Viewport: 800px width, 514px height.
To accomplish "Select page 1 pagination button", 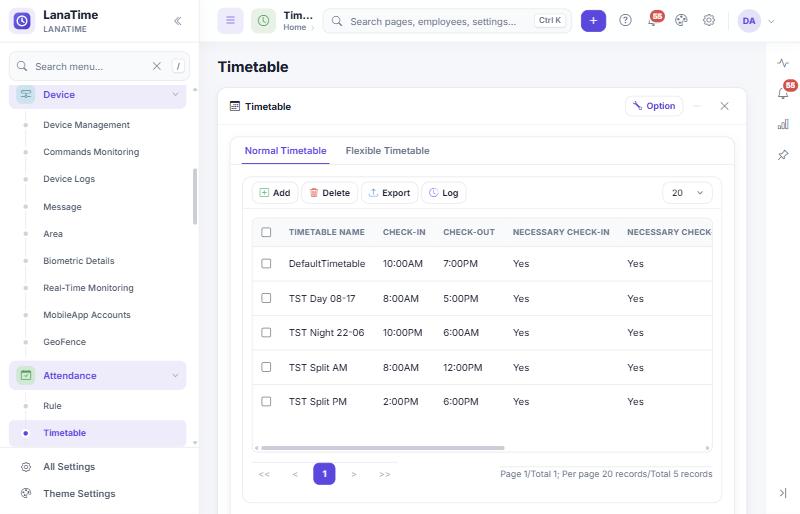I will [x=324, y=474].
